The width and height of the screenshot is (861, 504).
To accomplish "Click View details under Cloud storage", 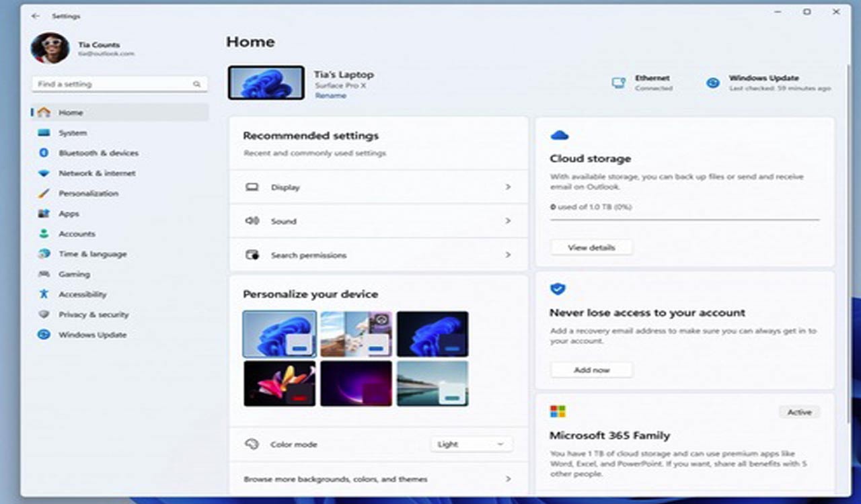I will pos(591,247).
